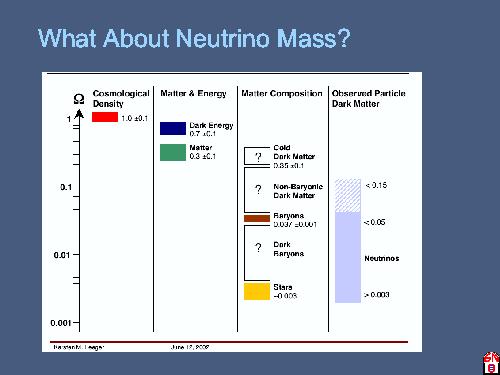Click the Matter Composition column header
This screenshot has height=375, width=500.
click(282, 93)
